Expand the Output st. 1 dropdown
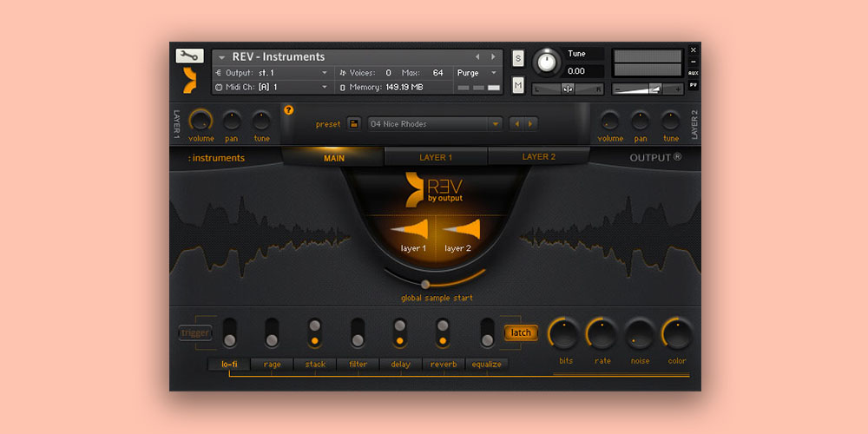 (x=271, y=73)
